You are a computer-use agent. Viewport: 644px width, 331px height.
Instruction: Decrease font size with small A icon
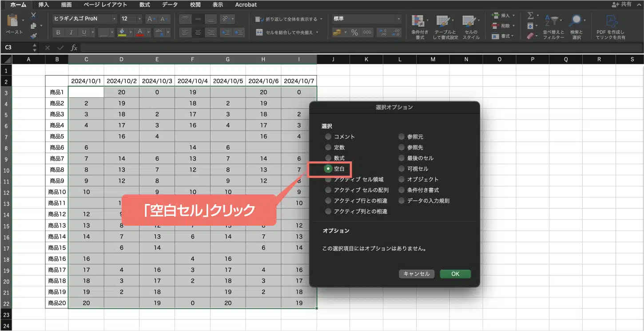(163, 19)
